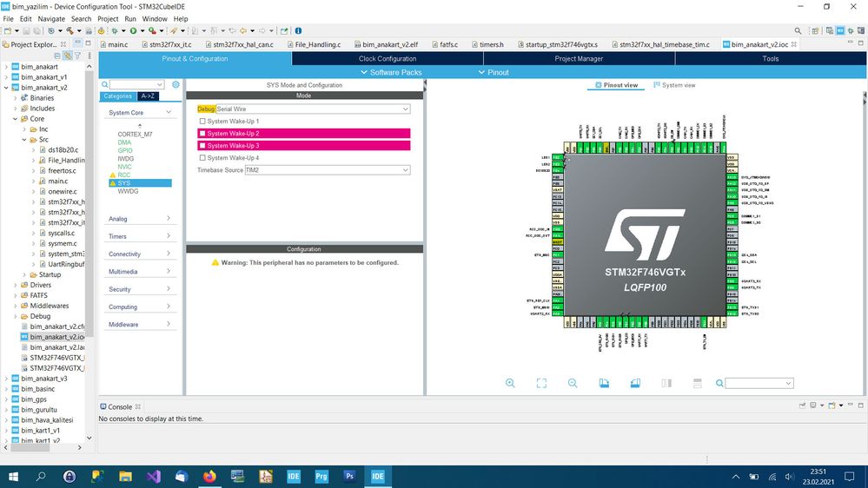This screenshot has width=868, height=488.
Task: Open the Clock Configuration tab
Action: [388, 59]
